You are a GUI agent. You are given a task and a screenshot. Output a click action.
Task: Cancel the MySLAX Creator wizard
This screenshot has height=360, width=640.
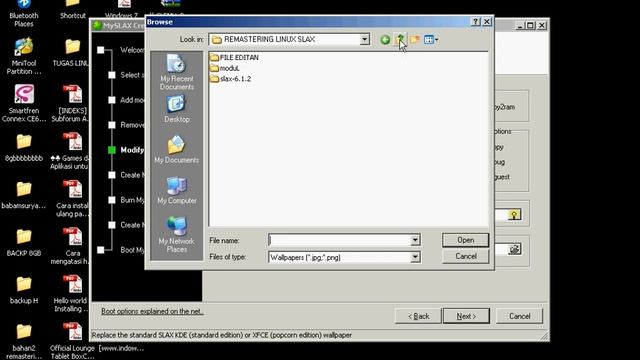(x=519, y=316)
